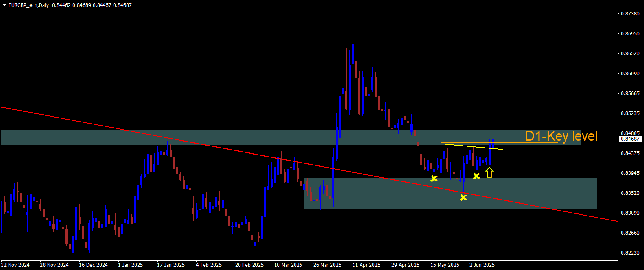This screenshot has height=270, width=644.
Task: Click the 0.84375 price axis label
Action: (630, 153)
